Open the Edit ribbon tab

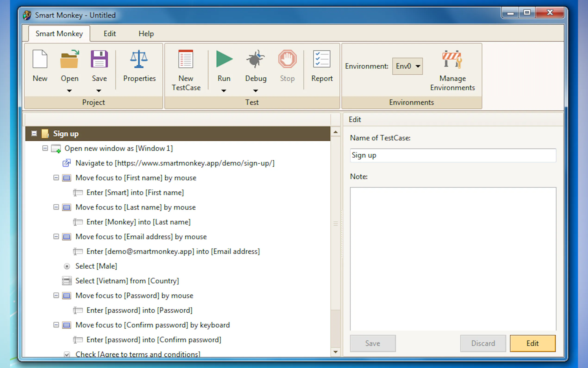110,34
